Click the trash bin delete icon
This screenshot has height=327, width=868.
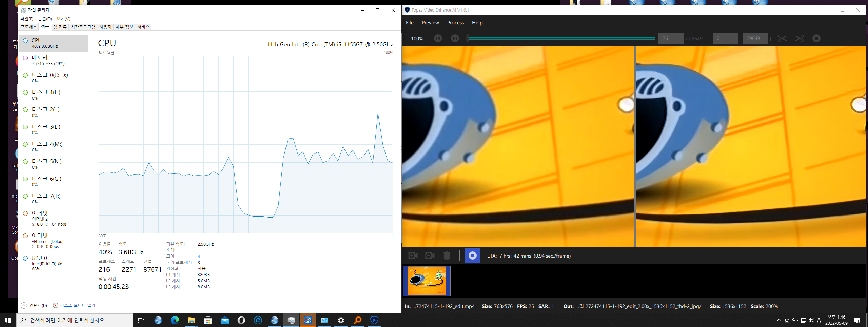point(447,256)
